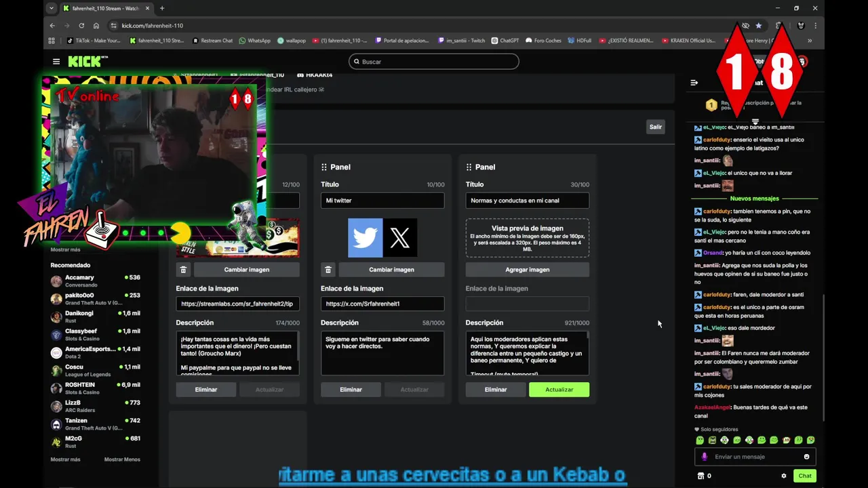Click the address bar URL kick.com/fahrenheit-110
Screen dimensions: 868x488
(x=153, y=26)
